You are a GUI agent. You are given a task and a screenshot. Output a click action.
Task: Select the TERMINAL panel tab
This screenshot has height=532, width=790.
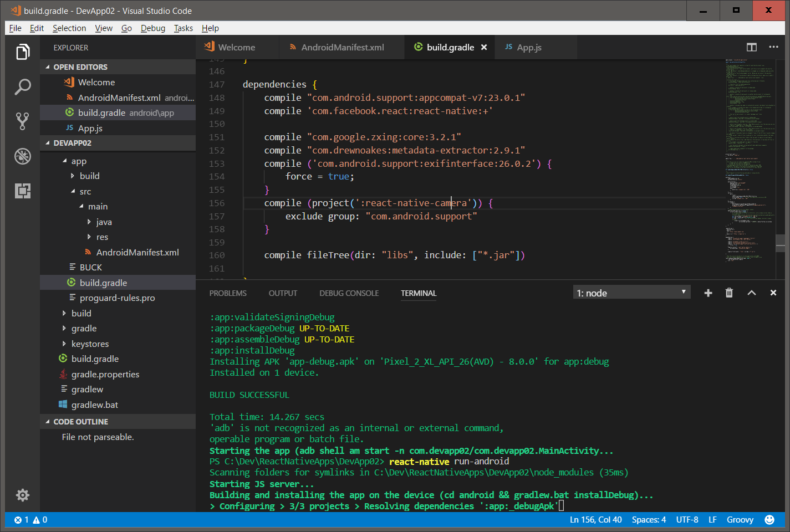tap(419, 293)
